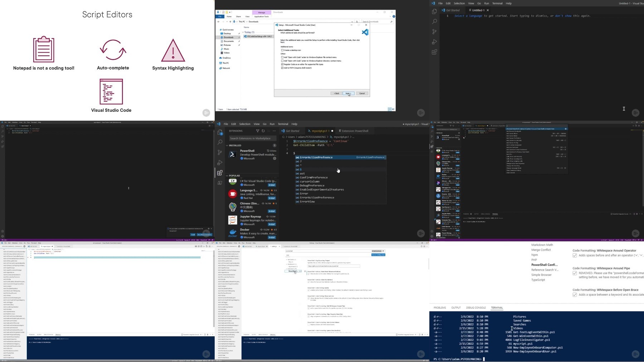Collapse the POPULAR extensions section
The height and width of the screenshot is (362, 644).
(227, 175)
